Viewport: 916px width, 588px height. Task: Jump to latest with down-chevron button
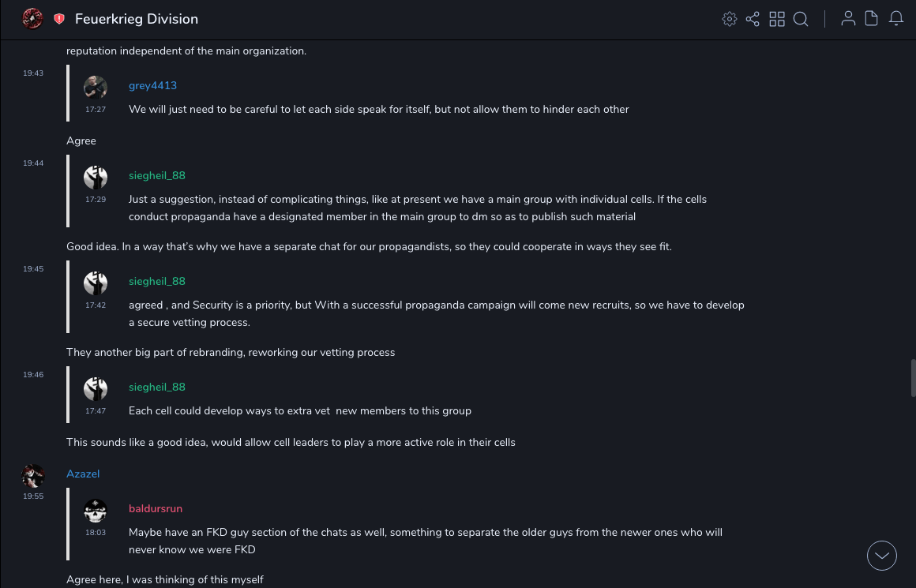[881, 556]
